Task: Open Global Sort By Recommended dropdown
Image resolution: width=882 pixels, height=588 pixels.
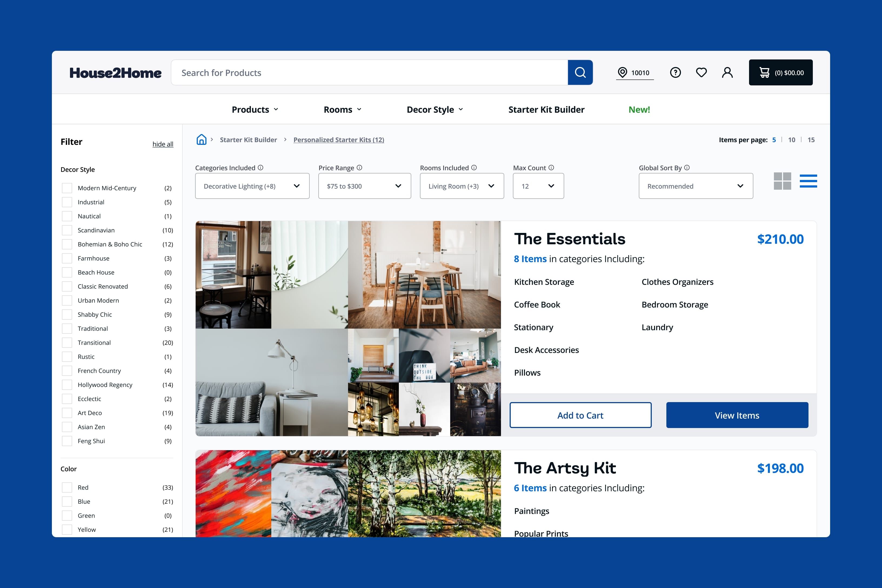Action: pyautogui.click(x=696, y=186)
